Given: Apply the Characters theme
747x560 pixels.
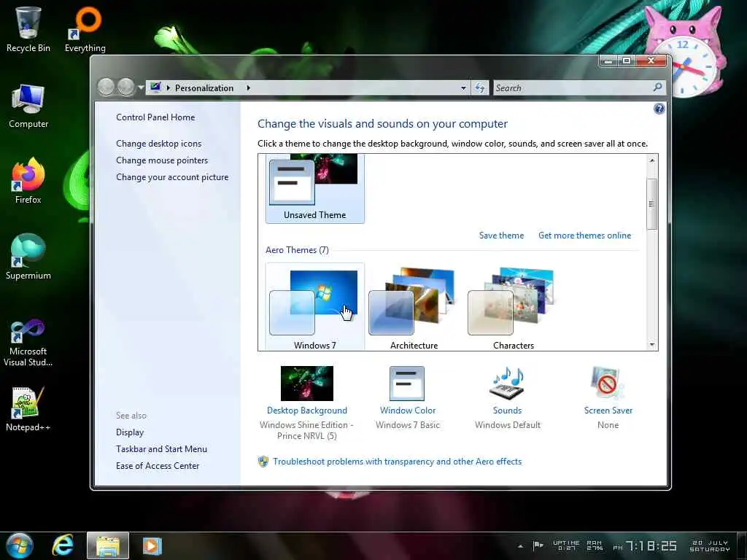Looking at the screenshot, I should (x=513, y=307).
